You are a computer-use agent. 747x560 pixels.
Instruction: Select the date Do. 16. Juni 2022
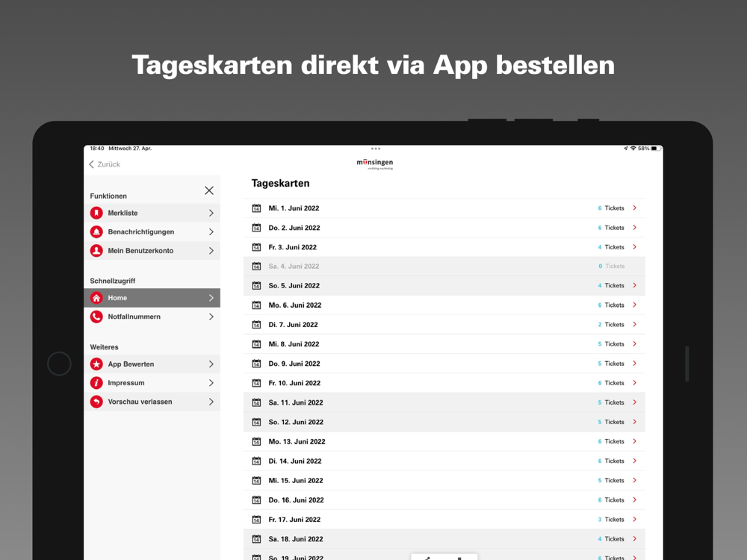coord(297,500)
